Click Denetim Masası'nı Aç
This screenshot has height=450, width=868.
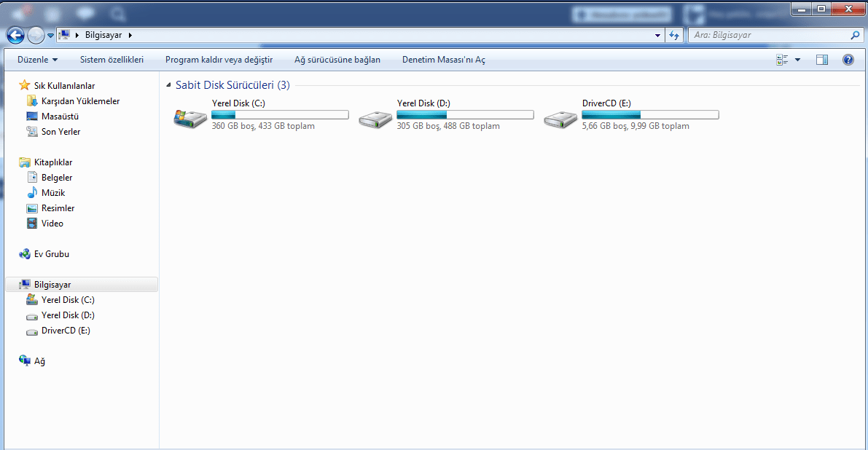coord(443,60)
